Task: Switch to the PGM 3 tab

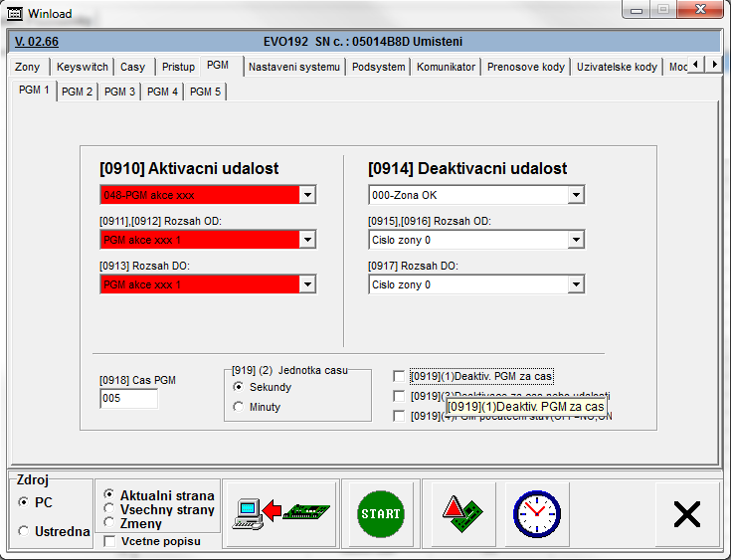Action: [x=119, y=92]
